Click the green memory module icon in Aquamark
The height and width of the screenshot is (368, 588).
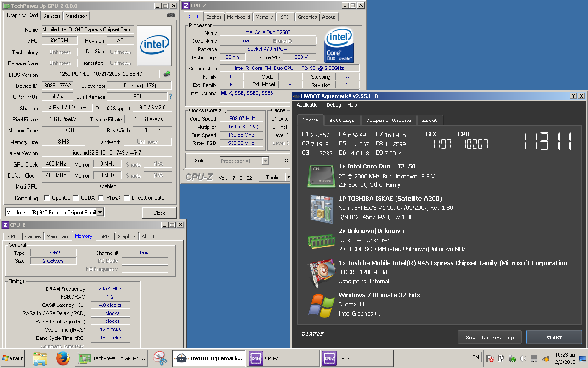pyautogui.click(x=321, y=241)
